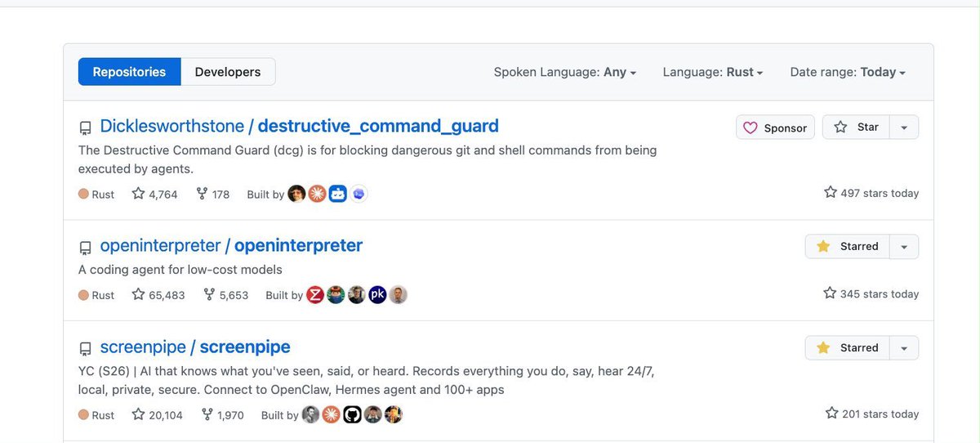Open fifth contributor avatar of screenpipe
Viewport: 980px width, 443px height.
[x=394, y=414]
